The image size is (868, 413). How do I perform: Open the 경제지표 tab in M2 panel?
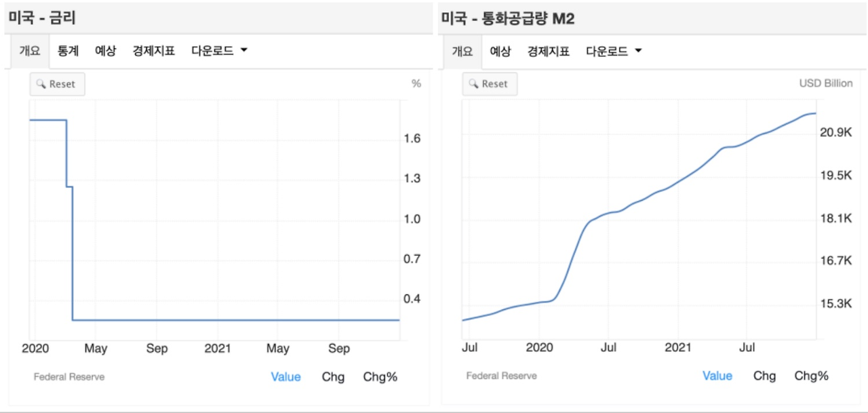[549, 51]
